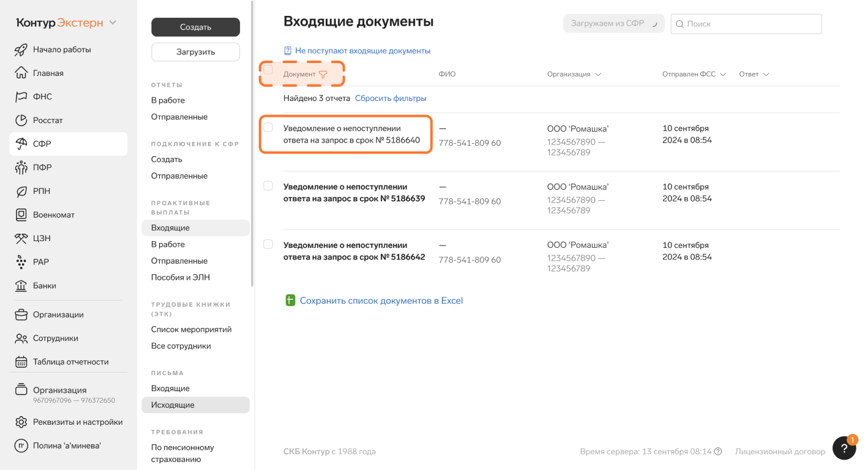This screenshot has width=868, height=470.
Task: Expand the Контур Экстерн product dropdown
Action: pyautogui.click(x=113, y=23)
